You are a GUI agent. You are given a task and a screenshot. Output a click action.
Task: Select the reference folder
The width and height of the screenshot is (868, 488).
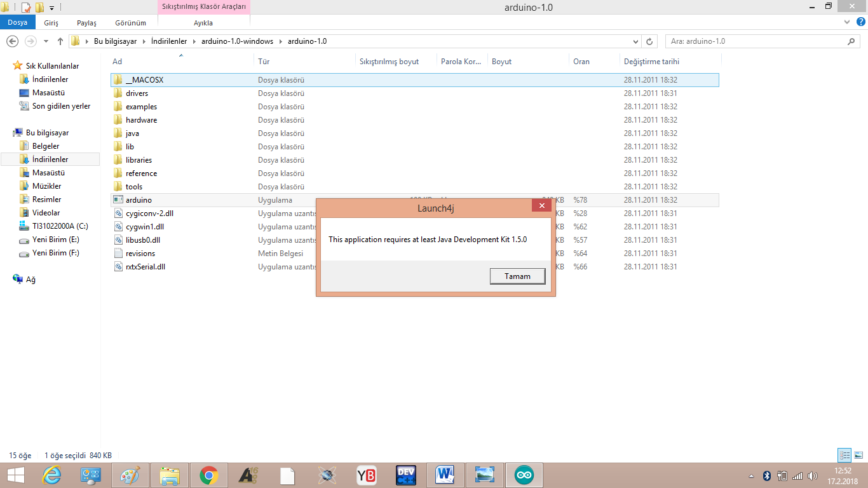tap(141, 173)
